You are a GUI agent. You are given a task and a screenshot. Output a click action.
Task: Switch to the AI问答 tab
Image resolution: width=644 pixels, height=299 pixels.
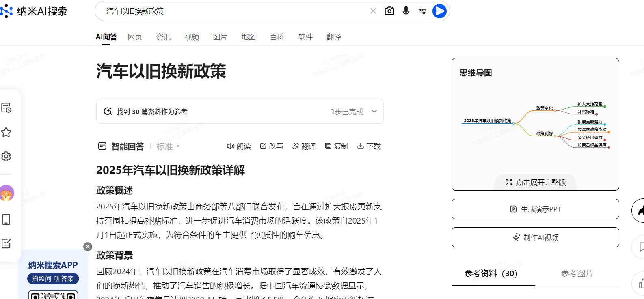106,37
